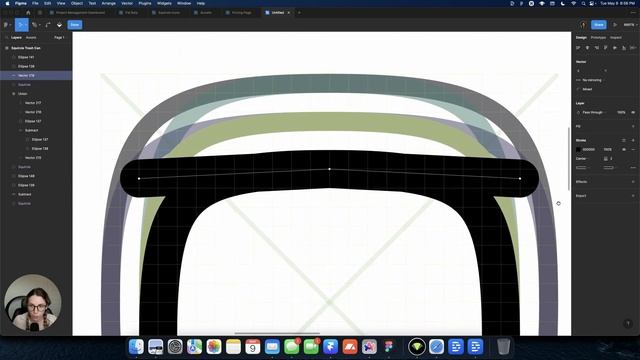The image size is (640, 360).
Task: Switch to the Prototype tab
Action: 598,38
